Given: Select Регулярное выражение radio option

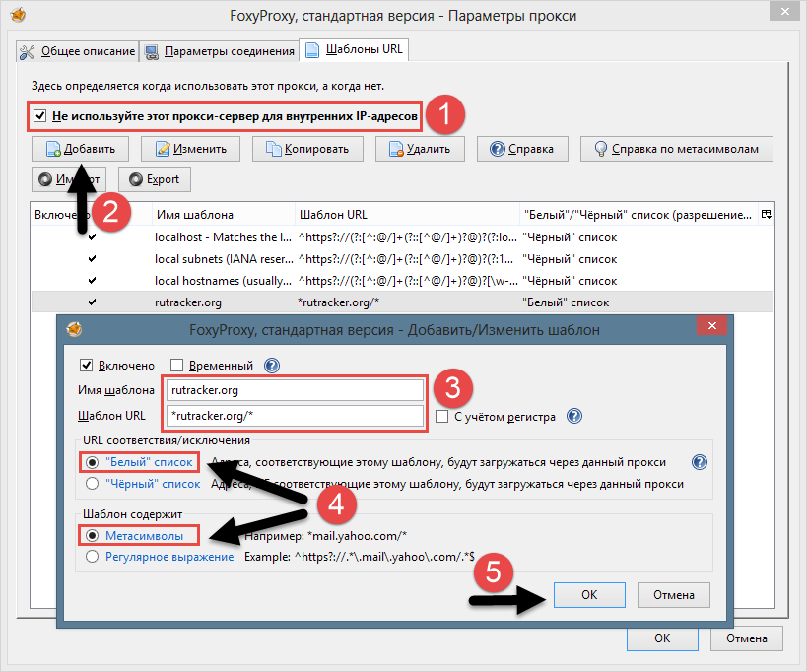Looking at the screenshot, I should pyautogui.click(x=93, y=557).
